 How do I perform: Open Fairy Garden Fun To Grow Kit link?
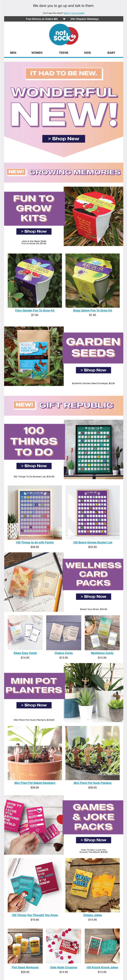point(35,311)
